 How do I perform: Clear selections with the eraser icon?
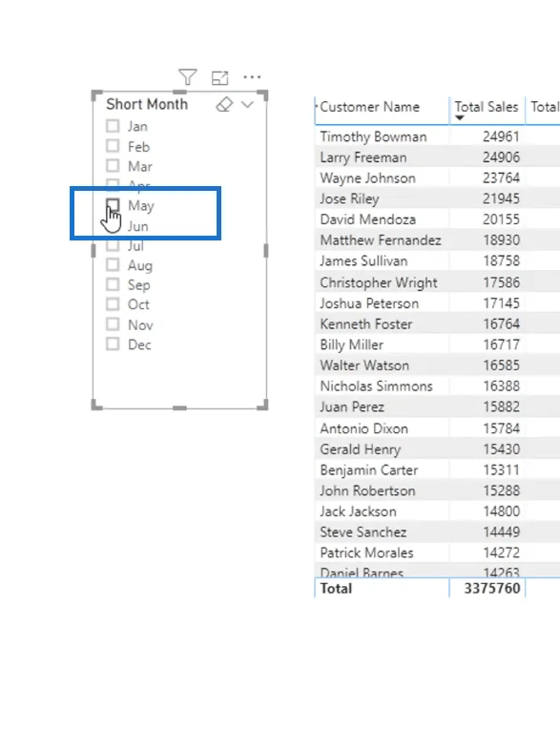coord(224,104)
